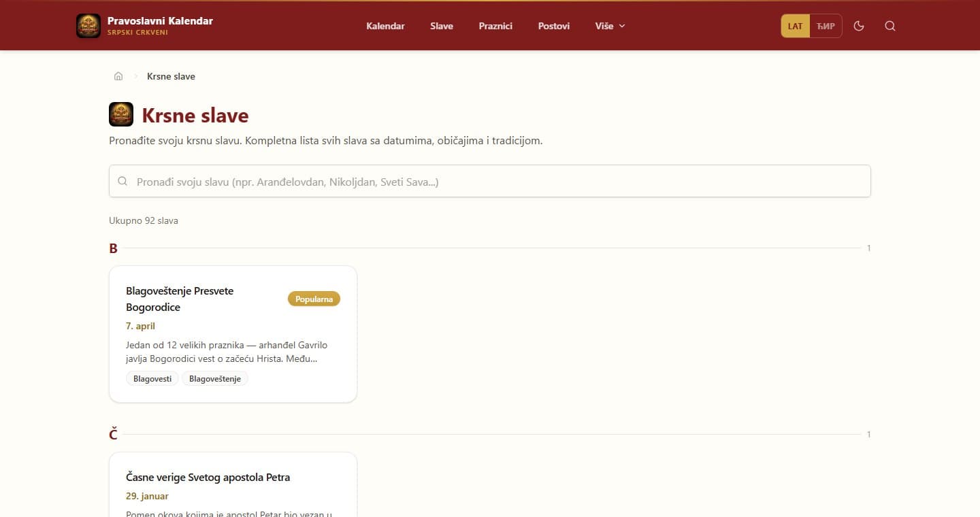Image resolution: width=980 pixels, height=517 pixels.
Task: Toggle dark mode with the moon icon
Action: point(859,26)
